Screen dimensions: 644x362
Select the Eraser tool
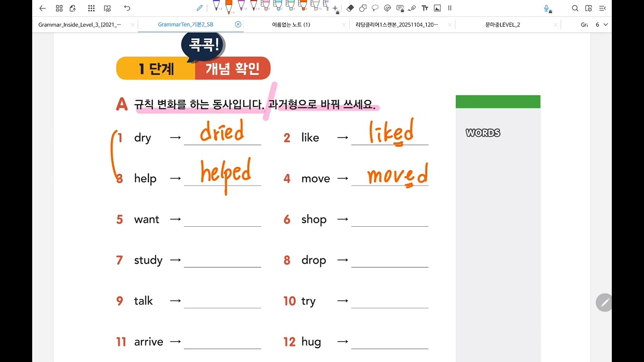point(351,8)
